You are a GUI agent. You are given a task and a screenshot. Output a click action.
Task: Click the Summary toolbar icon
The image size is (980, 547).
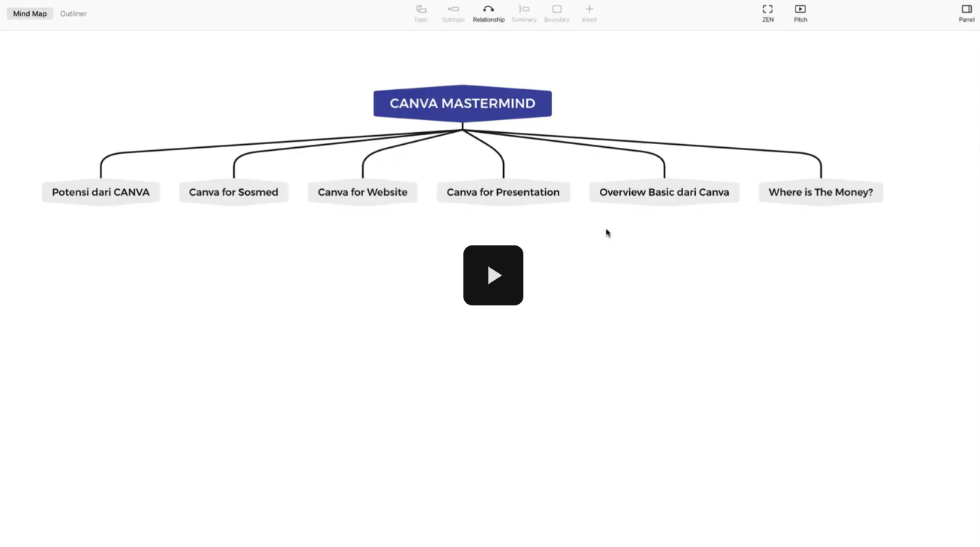[524, 13]
